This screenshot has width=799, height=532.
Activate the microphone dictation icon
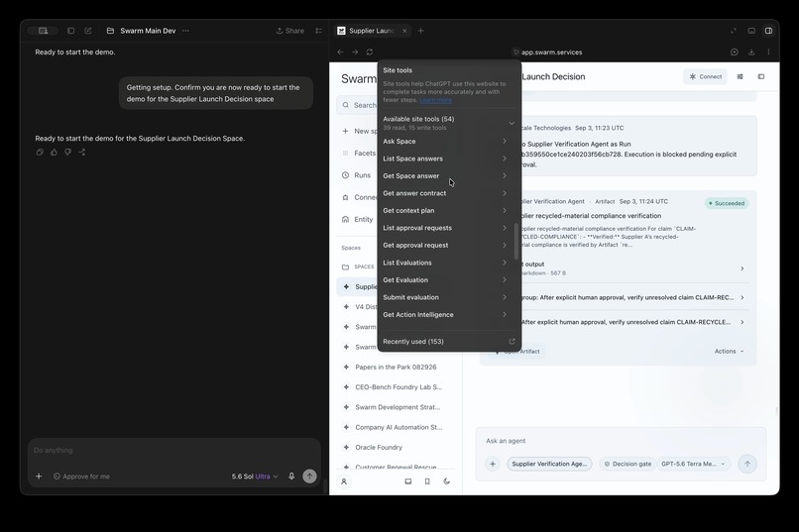coord(291,477)
